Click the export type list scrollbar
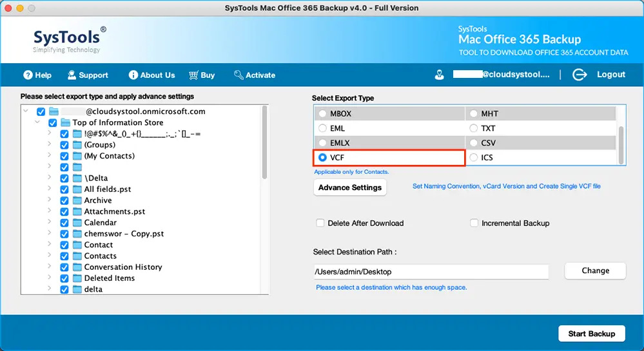644x351 pixels. click(621, 144)
